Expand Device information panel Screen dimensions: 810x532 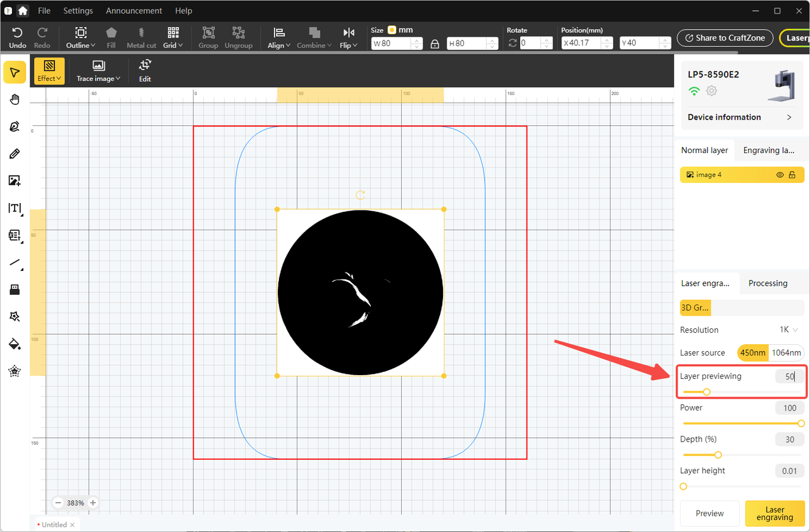[x=788, y=118]
